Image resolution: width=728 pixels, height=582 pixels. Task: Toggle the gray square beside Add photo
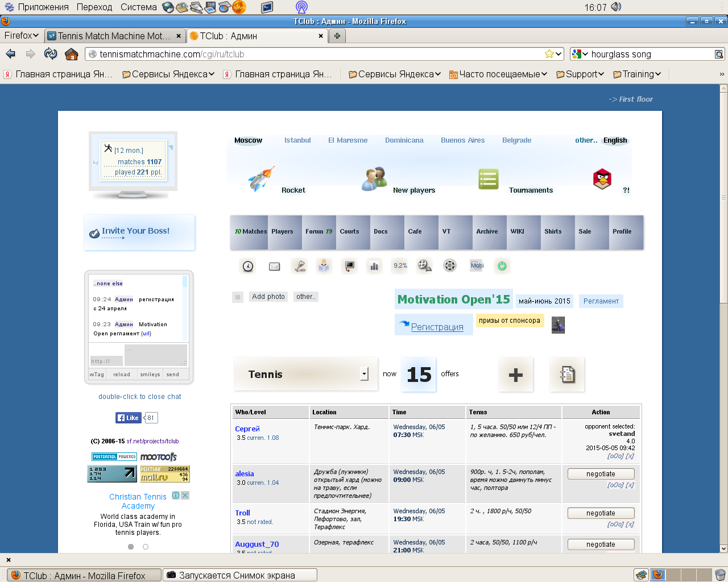(238, 297)
